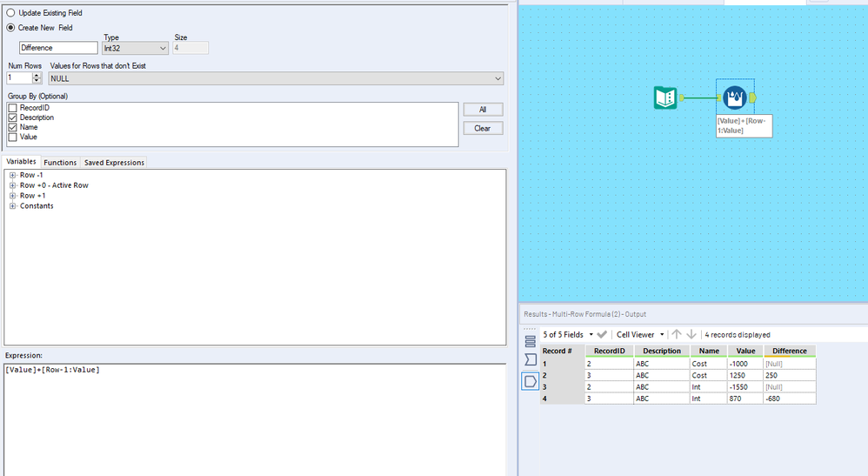Click the new field name input 'Difference'
Image resolution: width=868 pixels, height=476 pixels.
click(x=58, y=48)
